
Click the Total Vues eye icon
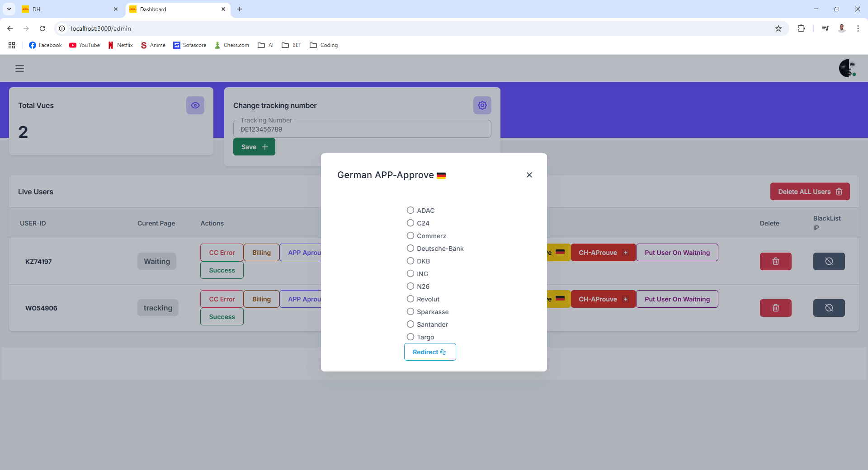(195, 105)
